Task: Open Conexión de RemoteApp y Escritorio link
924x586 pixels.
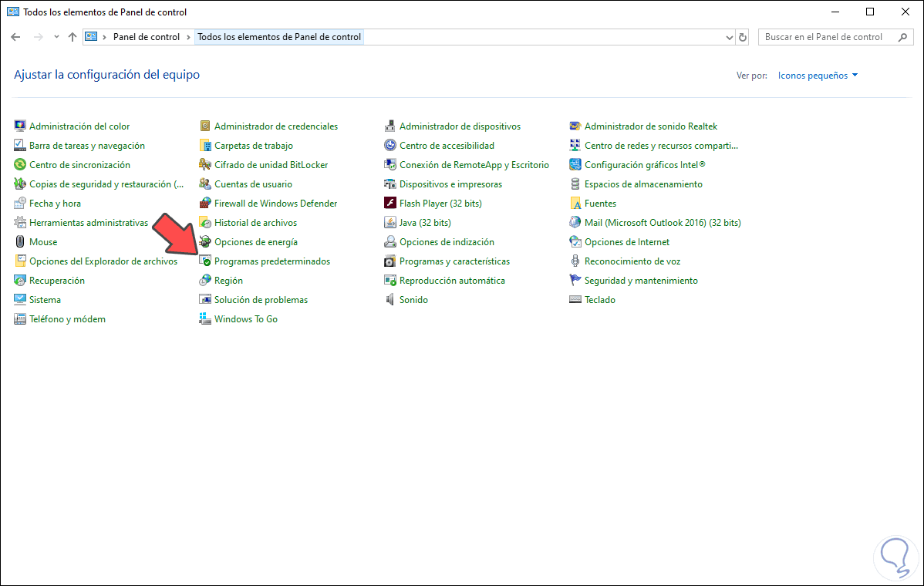Action: [x=474, y=165]
